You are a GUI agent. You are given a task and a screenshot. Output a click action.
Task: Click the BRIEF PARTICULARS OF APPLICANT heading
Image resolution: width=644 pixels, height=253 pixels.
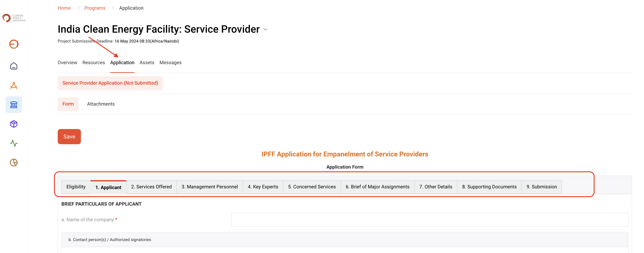(x=101, y=204)
